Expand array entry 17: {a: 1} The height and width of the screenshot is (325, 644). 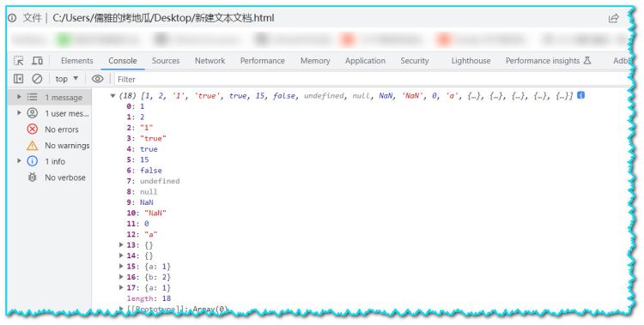(x=121, y=287)
